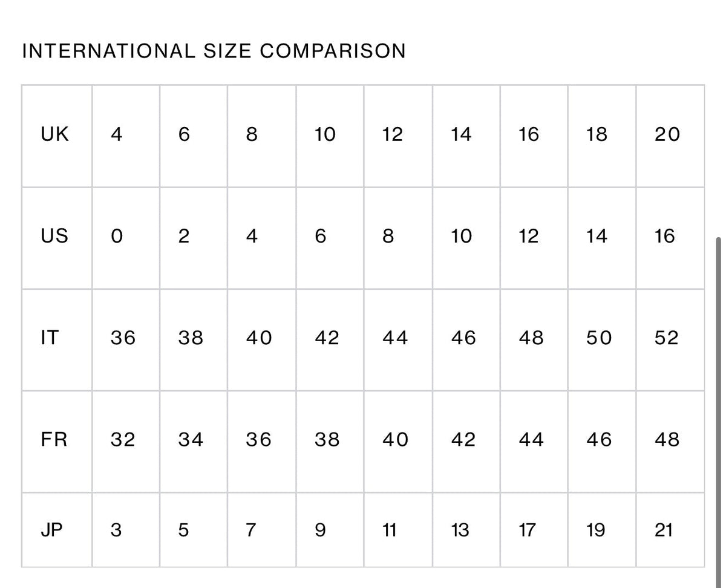The image size is (726, 588).
Task: Select JP size 17 cell
Action: click(534, 530)
